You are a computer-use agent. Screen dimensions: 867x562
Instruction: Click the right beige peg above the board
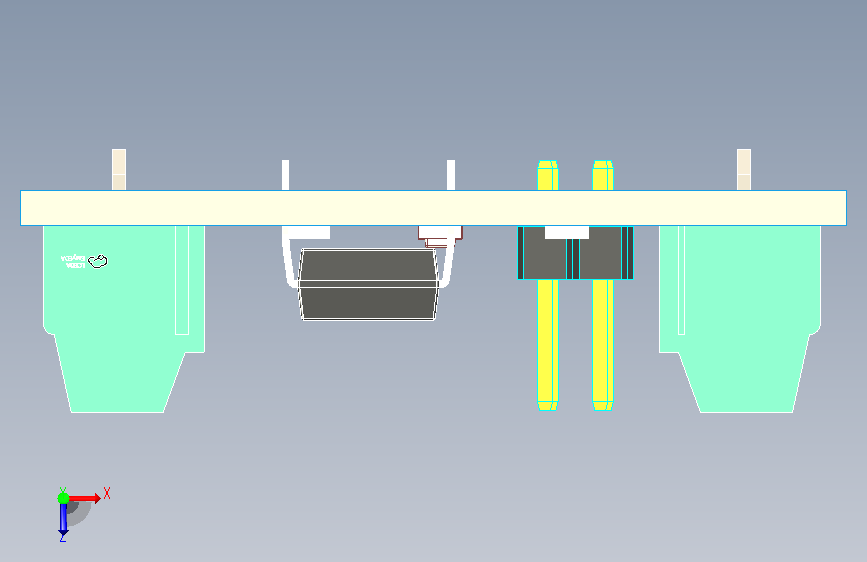coord(744,169)
